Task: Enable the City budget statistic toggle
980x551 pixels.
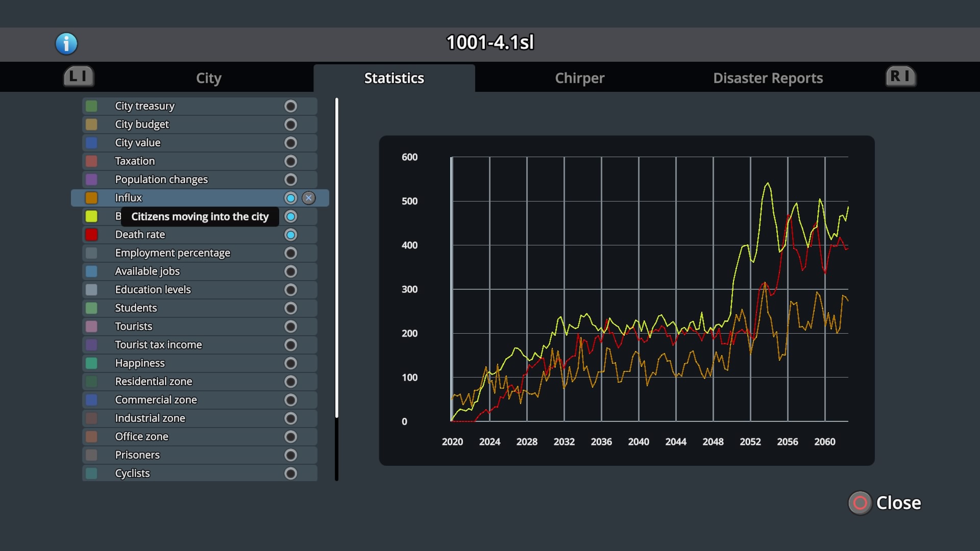Action: click(x=290, y=124)
